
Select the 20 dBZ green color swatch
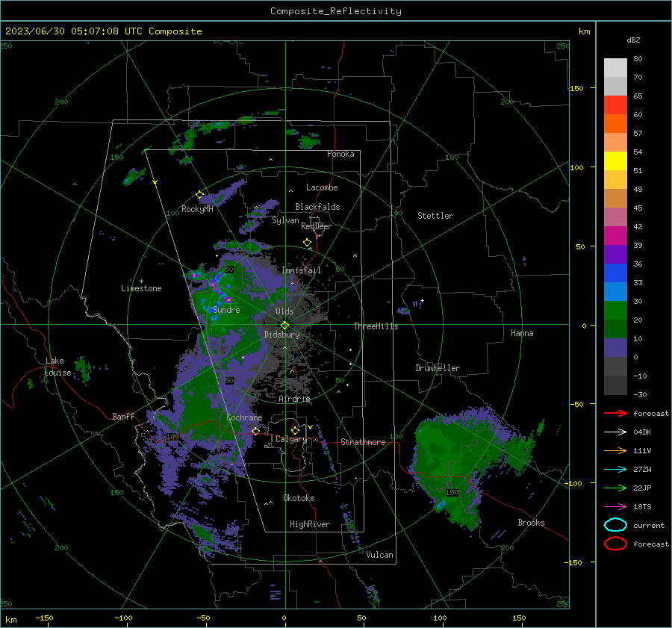point(615,310)
